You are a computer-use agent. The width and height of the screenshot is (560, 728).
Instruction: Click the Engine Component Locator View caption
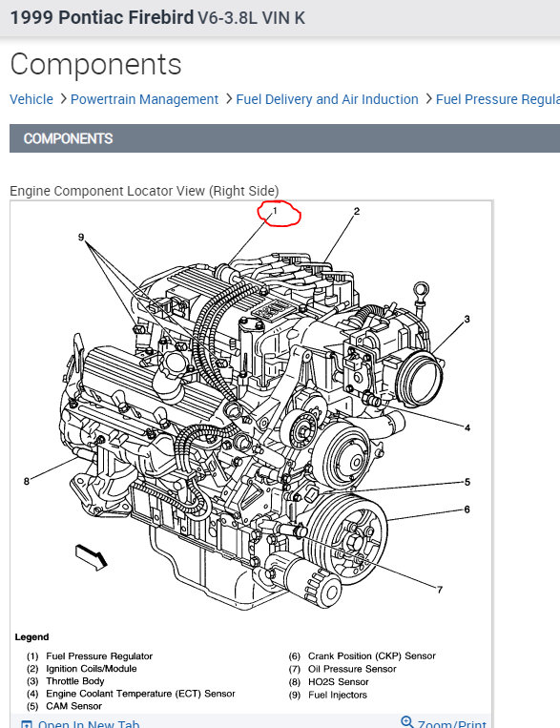(x=144, y=191)
